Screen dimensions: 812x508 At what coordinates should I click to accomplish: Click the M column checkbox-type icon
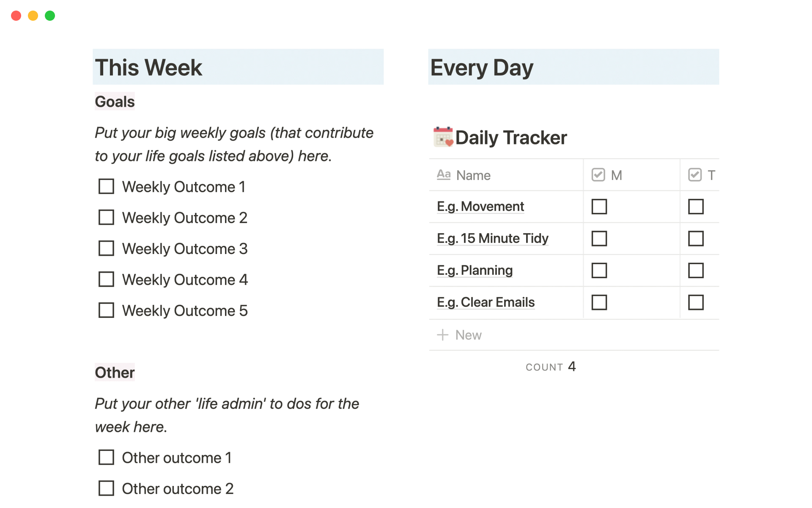(598, 175)
